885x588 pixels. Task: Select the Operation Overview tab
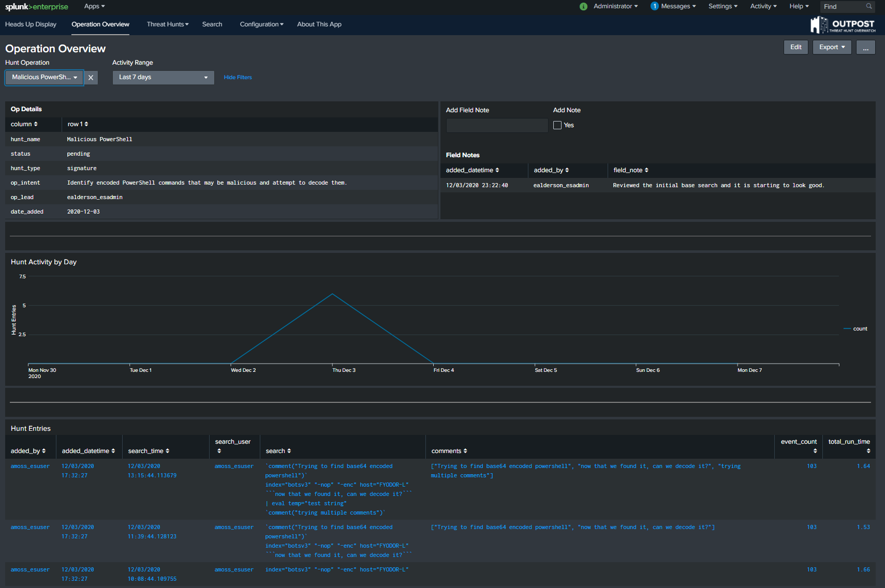[x=100, y=24]
